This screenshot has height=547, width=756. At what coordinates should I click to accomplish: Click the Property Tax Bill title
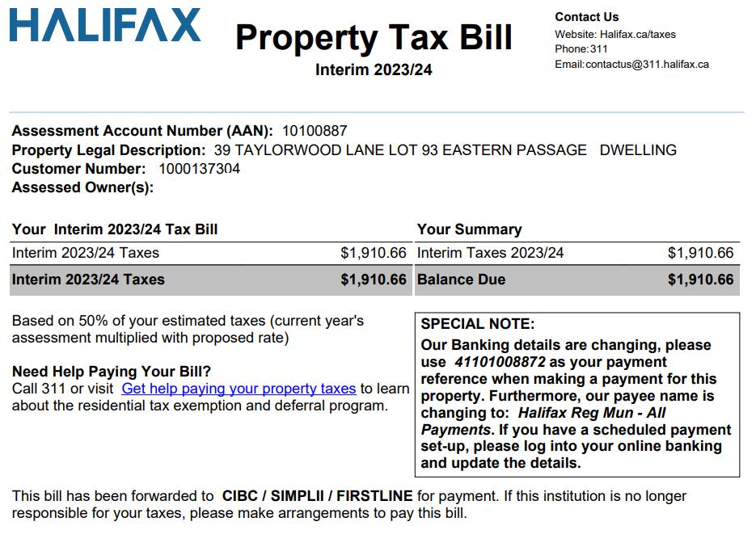pos(374,37)
